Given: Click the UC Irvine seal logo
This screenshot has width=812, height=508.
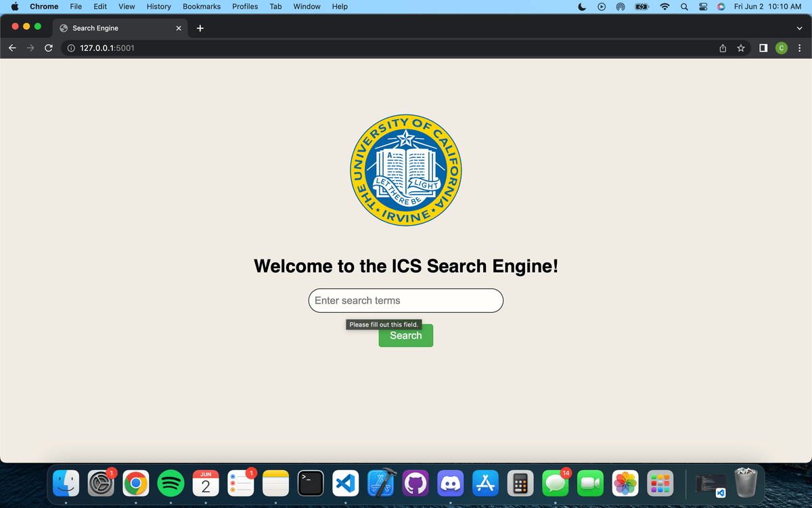Looking at the screenshot, I should coord(406,170).
